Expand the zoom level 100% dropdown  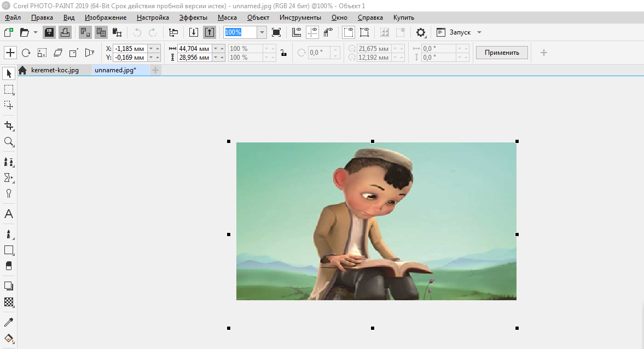point(262,32)
